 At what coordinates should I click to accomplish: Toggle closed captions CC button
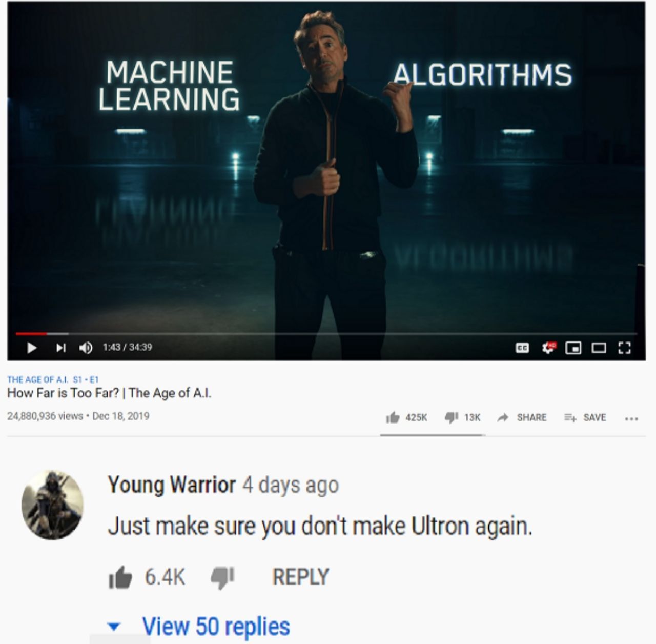click(522, 348)
